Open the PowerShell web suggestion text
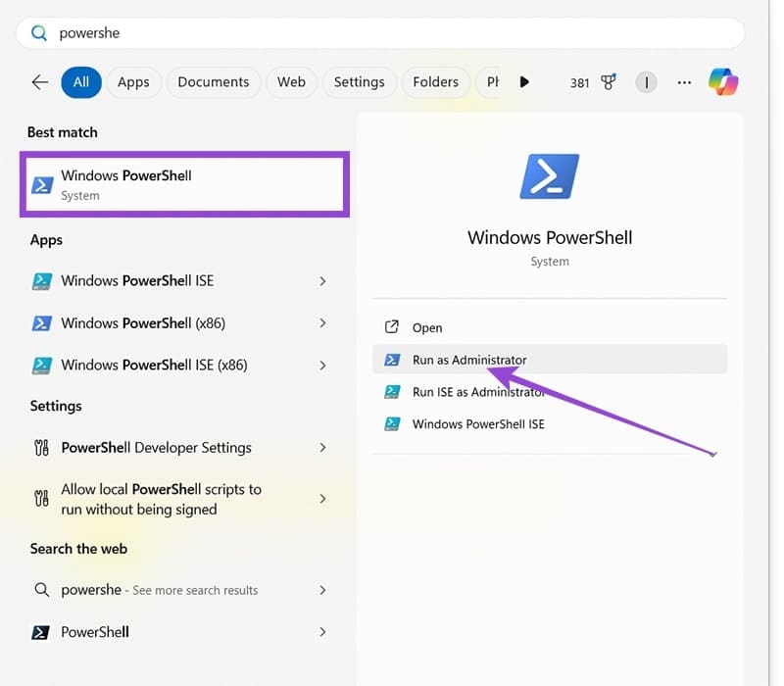The width and height of the screenshot is (784, 686). (x=95, y=632)
